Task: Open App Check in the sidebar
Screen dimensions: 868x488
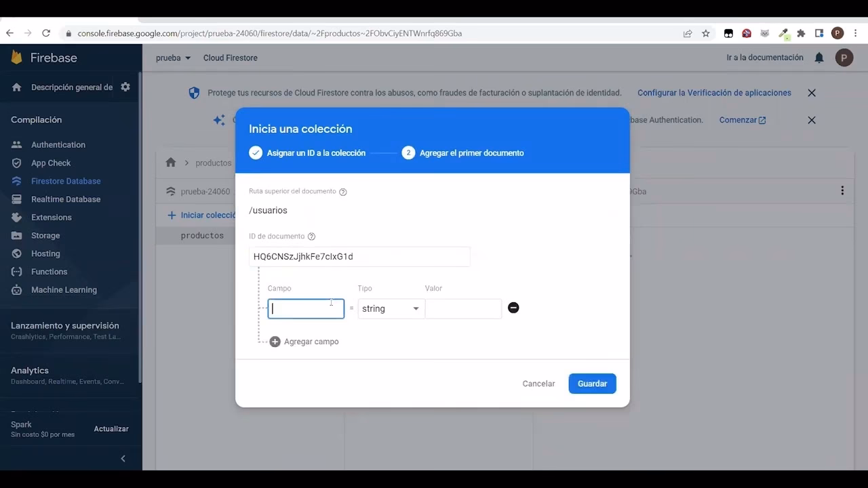Action: (51, 163)
